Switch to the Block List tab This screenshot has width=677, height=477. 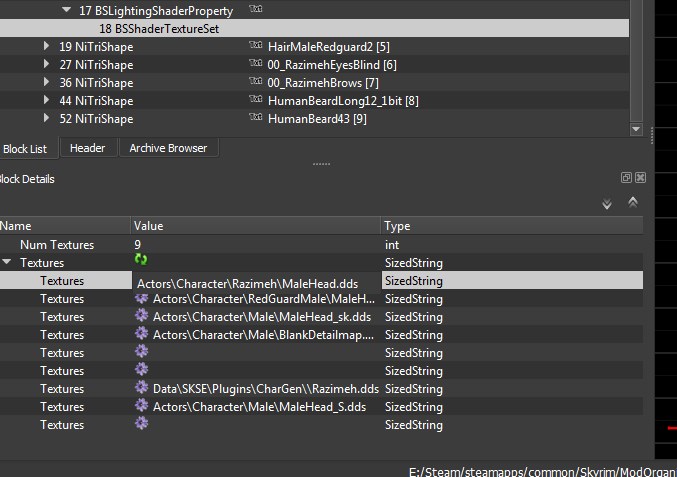(x=26, y=148)
